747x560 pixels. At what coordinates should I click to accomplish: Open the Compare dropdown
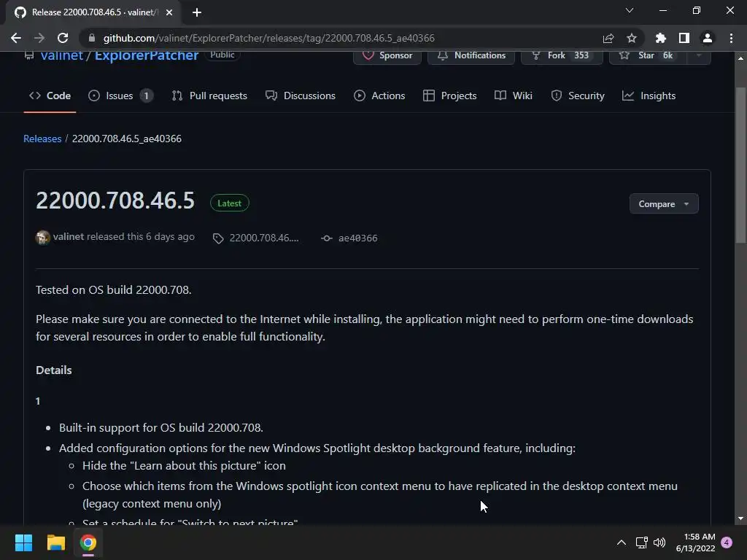664,204
